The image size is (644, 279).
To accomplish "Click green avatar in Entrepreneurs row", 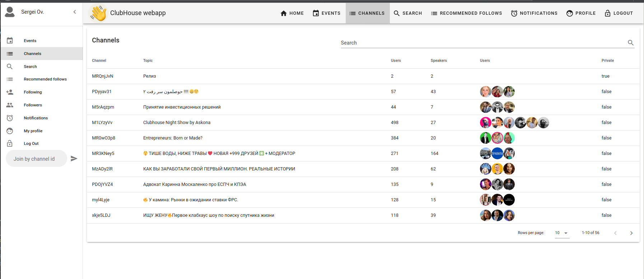I will pos(486,138).
